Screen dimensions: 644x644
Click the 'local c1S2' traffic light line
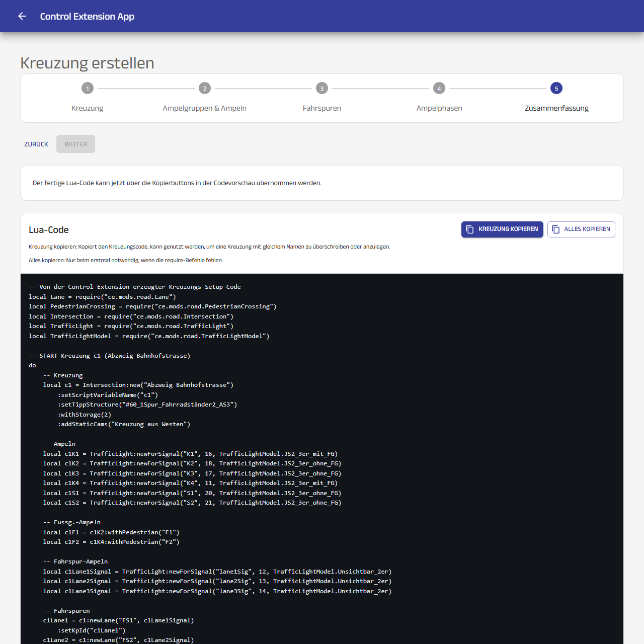click(192, 503)
